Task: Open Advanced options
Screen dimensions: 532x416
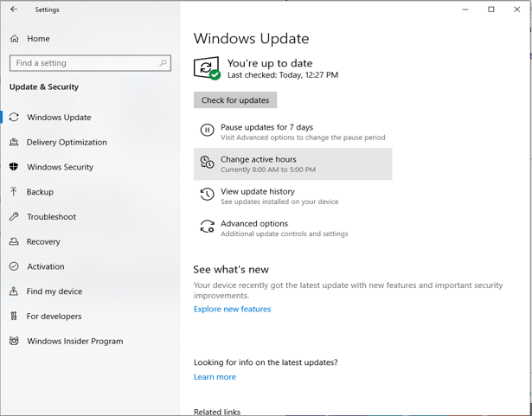Action: [x=292, y=228]
